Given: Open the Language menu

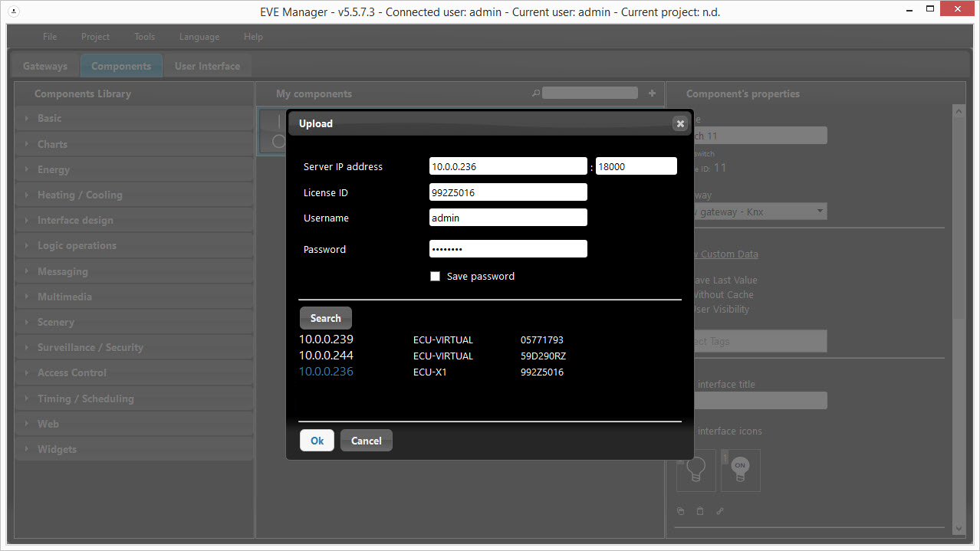Looking at the screenshot, I should pyautogui.click(x=199, y=37).
